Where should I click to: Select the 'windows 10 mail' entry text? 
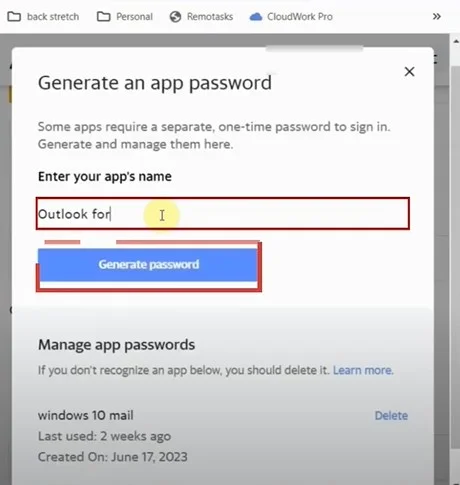(x=86, y=415)
